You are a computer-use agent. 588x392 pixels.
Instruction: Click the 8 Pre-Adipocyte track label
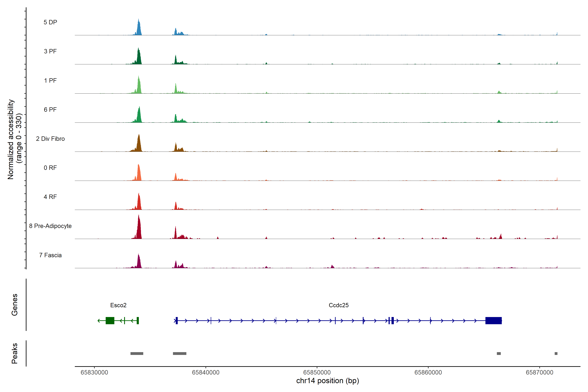50,226
